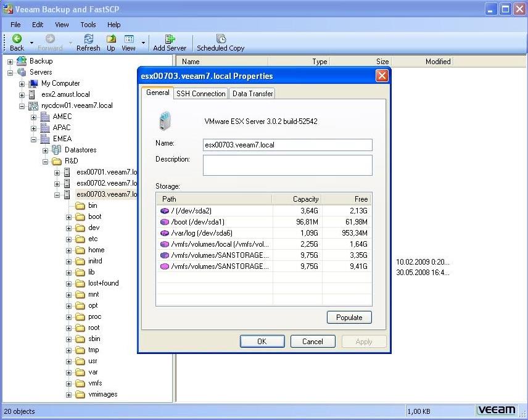The image size is (528, 420).
Task: Click the Populate button
Action: [x=349, y=317]
